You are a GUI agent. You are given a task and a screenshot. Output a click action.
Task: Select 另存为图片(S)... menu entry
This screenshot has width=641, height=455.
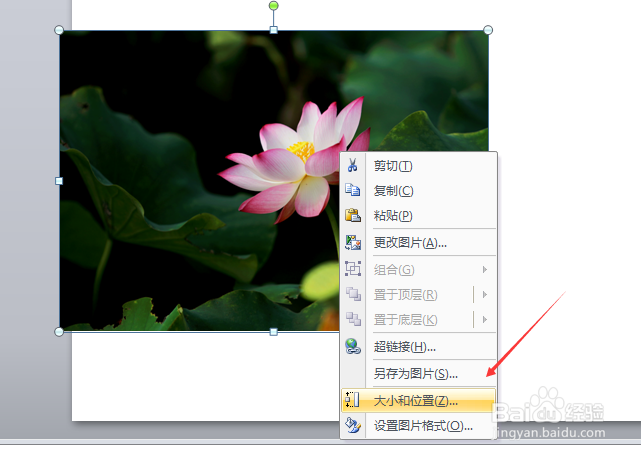419,373
